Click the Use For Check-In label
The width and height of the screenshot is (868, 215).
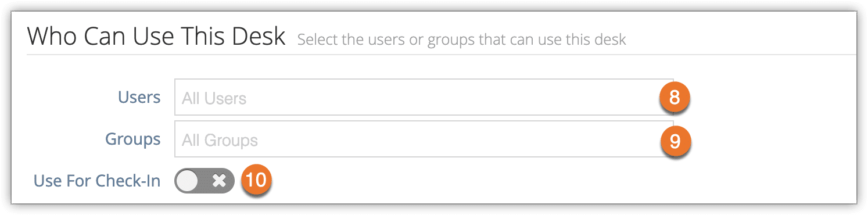tap(97, 181)
